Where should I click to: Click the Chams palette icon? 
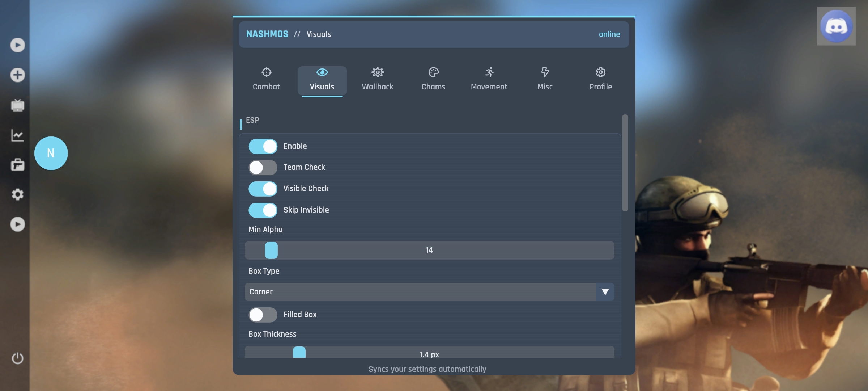(x=433, y=72)
